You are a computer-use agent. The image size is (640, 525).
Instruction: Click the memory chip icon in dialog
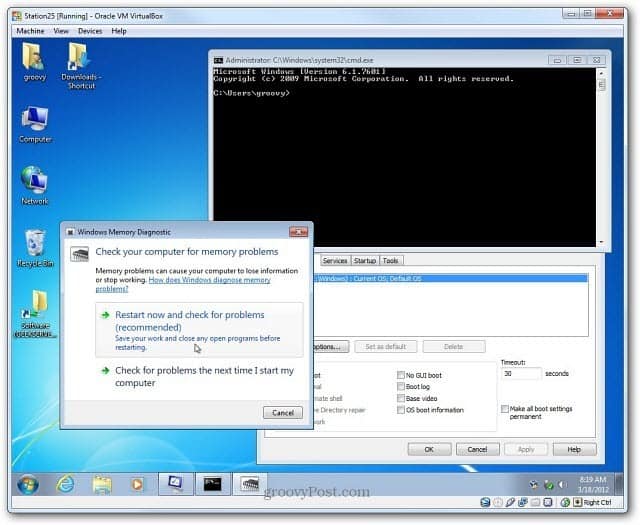(79, 254)
